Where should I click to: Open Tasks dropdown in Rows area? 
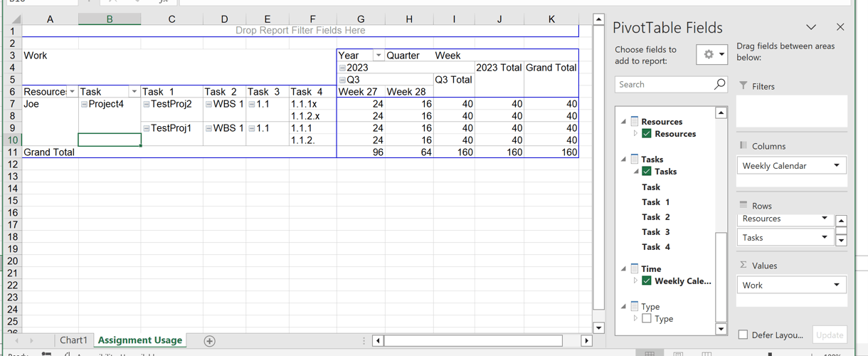coord(825,238)
